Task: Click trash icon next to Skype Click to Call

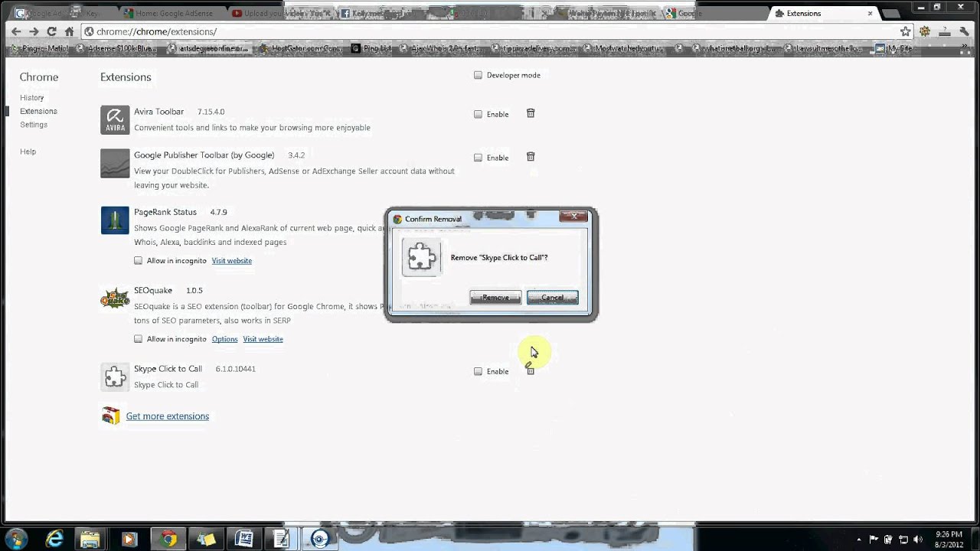Action: 531,371
